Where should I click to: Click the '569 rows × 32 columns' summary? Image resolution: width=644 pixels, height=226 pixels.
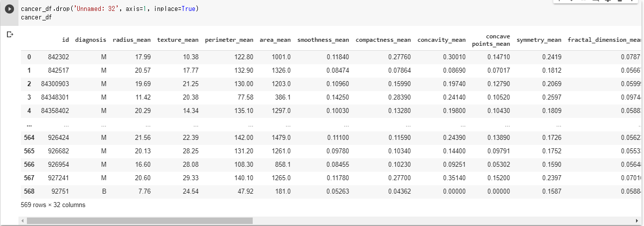point(53,205)
